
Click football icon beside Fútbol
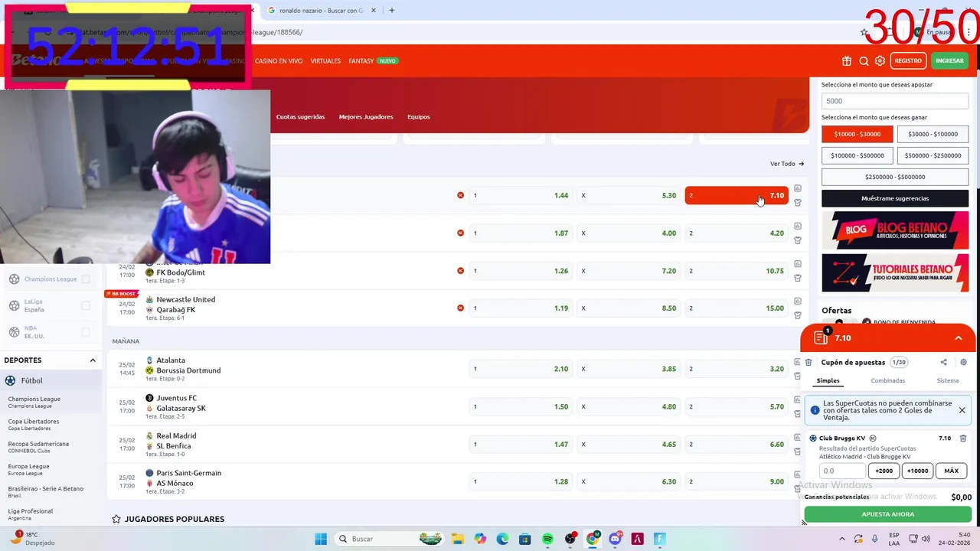tap(10, 380)
